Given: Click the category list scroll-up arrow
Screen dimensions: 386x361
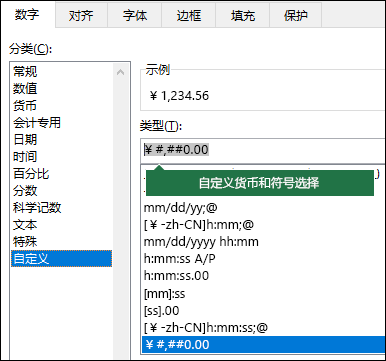Looking at the screenshot, I should 121,72.
